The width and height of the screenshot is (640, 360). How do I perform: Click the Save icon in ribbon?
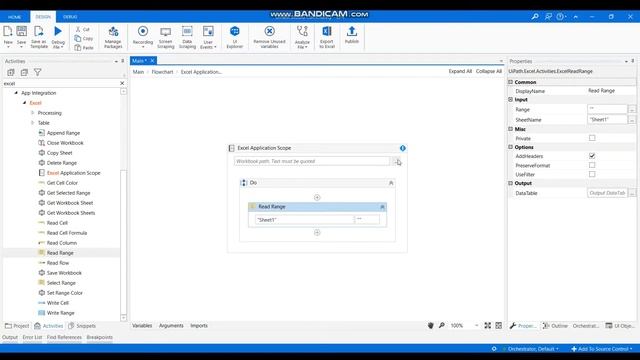[22, 31]
